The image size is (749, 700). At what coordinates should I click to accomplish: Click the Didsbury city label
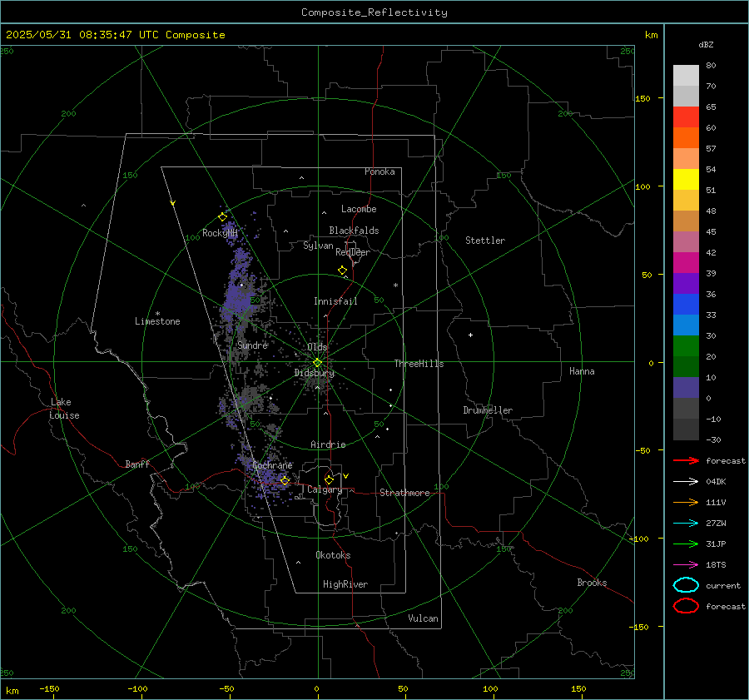click(x=314, y=373)
